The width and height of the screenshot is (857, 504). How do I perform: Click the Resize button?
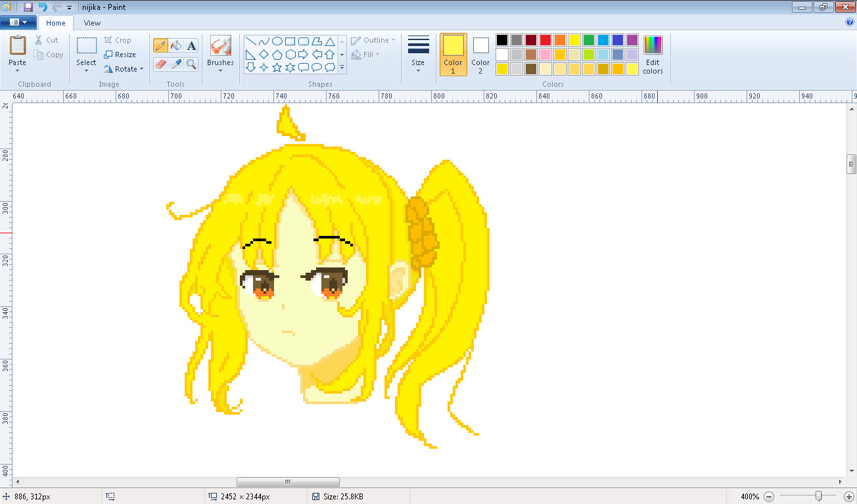point(120,55)
